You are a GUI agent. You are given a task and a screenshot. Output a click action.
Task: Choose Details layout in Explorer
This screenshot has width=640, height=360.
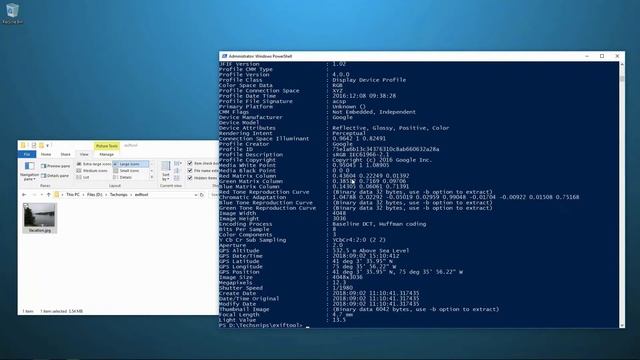[x=123, y=178]
